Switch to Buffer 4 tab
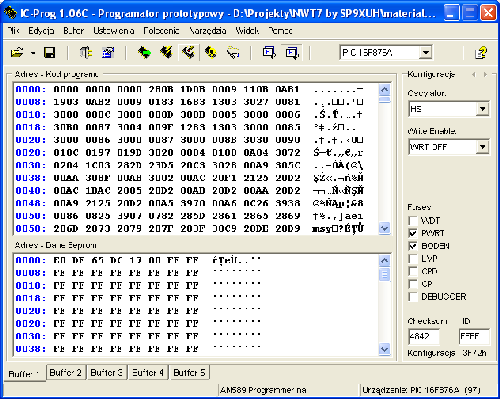Image resolution: width=500 pixels, height=399 pixels. (x=148, y=372)
